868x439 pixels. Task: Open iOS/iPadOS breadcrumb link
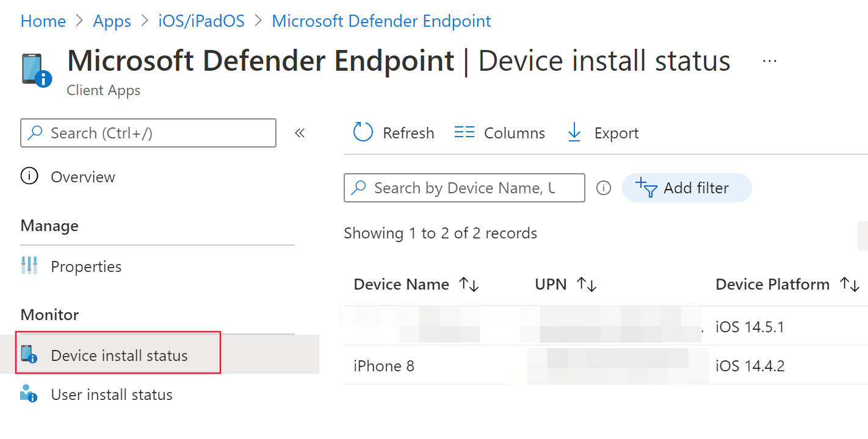[201, 21]
